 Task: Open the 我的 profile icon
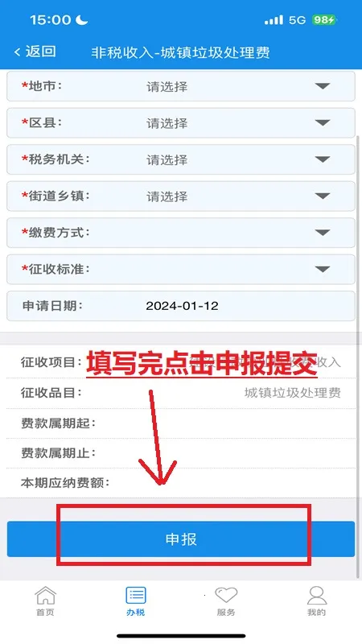pyautogui.click(x=317, y=596)
